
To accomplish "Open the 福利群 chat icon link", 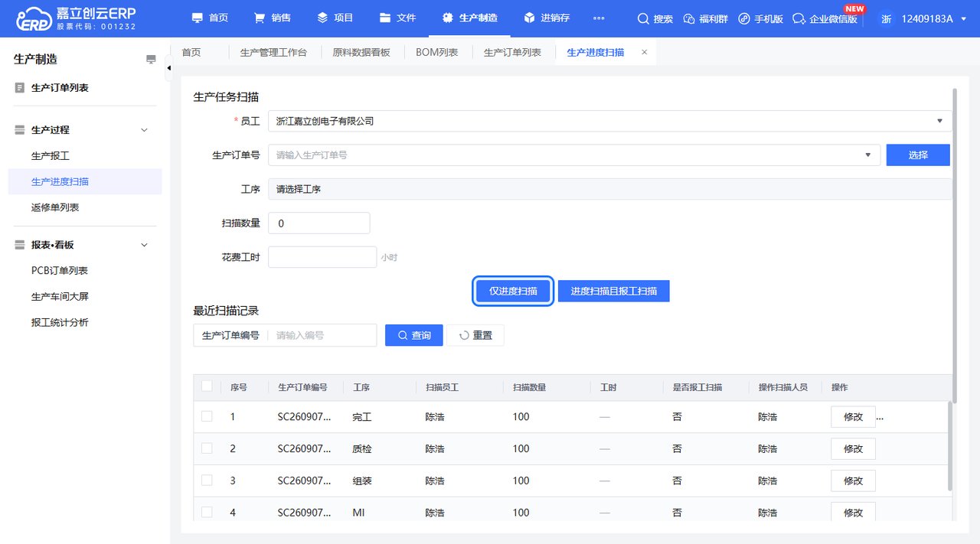I will point(705,18).
